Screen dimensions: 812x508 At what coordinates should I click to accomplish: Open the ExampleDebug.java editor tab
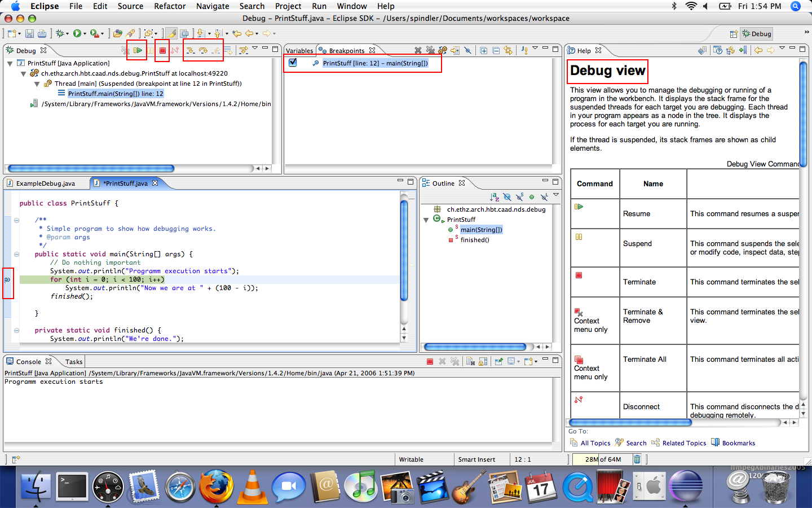tap(46, 183)
